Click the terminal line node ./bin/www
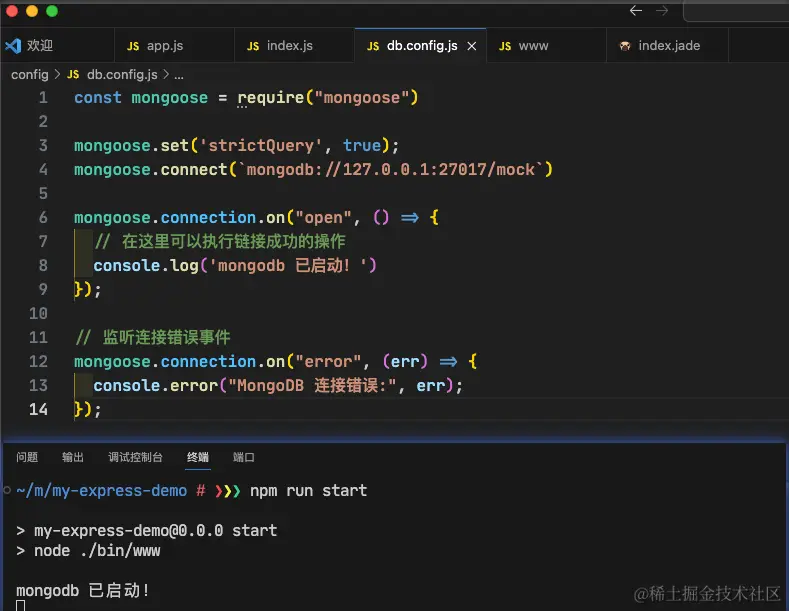The width and height of the screenshot is (789, 611). [97, 551]
